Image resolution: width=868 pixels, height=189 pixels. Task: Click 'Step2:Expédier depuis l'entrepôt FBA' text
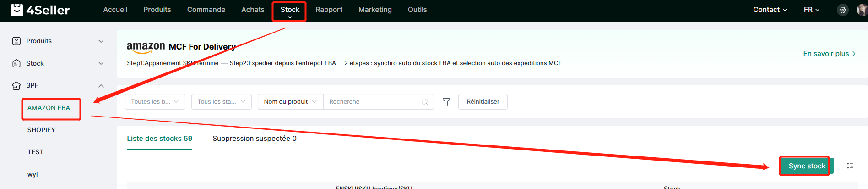[283, 63]
